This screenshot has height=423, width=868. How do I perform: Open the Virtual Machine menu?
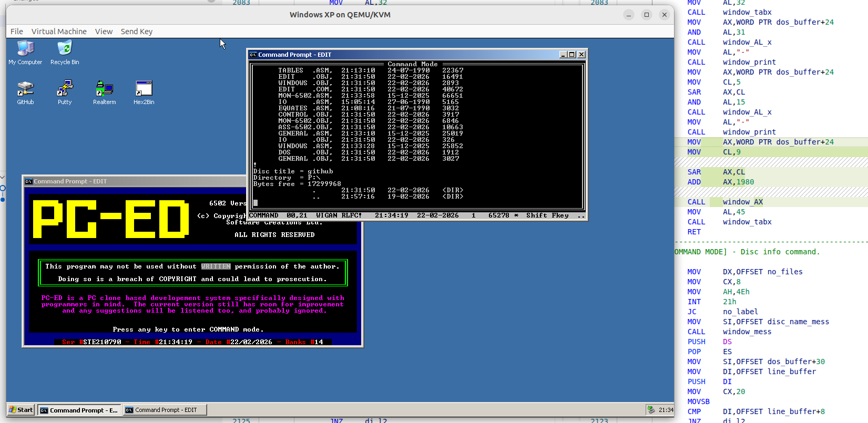[x=59, y=32]
